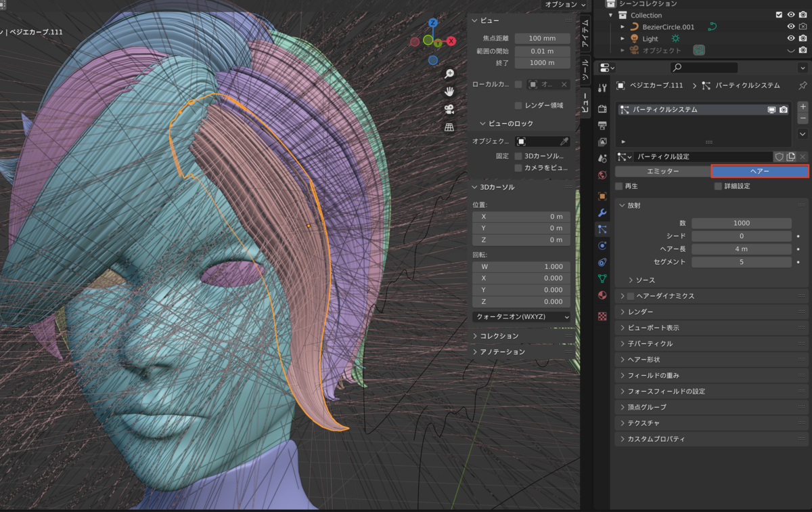Add a particle system slot with plus

(803, 107)
